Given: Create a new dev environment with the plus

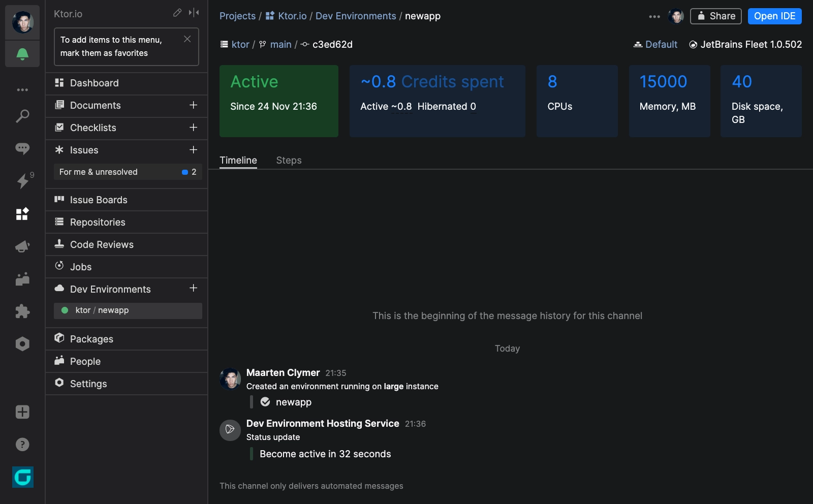Looking at the screenshot, I should [x=194, y=288].
